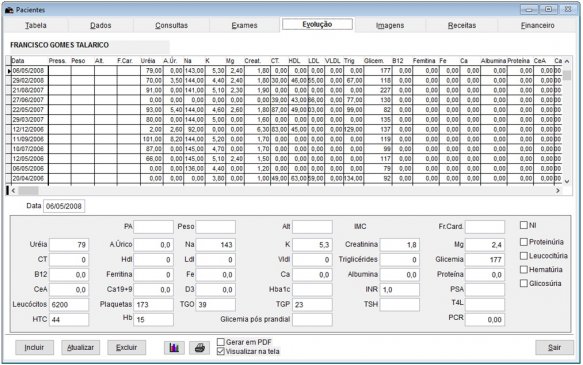Click the Hb field showing 15
This screenshot has width=583, height=365.
pyautogui.click(x=154, y=320)
